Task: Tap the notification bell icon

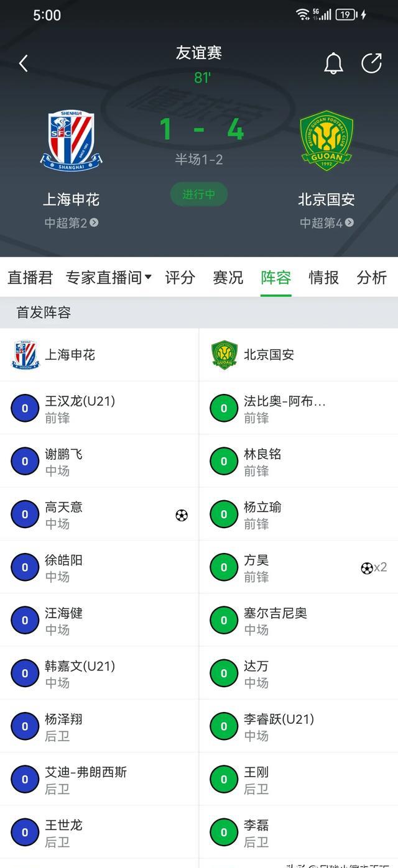Action: pyautogui.click(x=333, y=63)
